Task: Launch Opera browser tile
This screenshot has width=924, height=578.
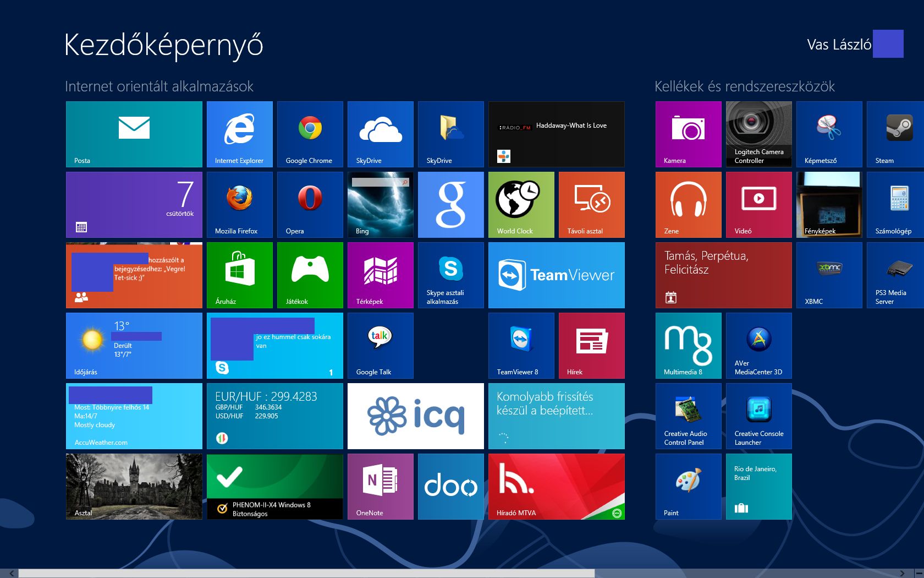Action: (x=310, y=205)
